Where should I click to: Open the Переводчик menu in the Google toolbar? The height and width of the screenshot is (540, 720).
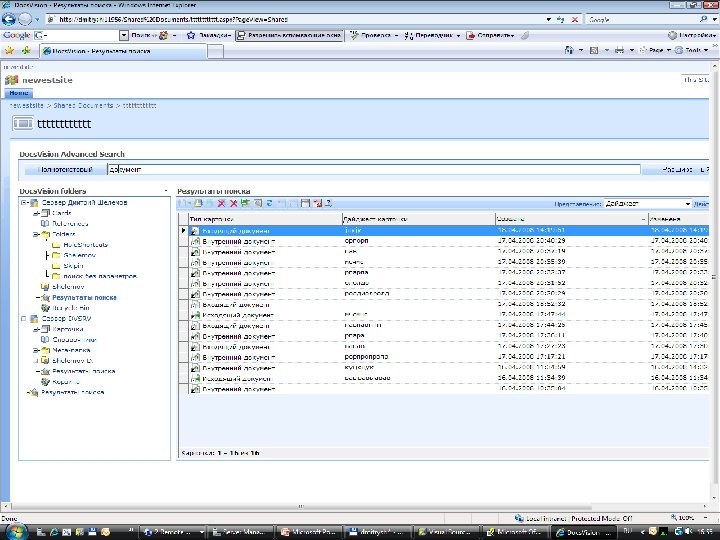(433, 35)
